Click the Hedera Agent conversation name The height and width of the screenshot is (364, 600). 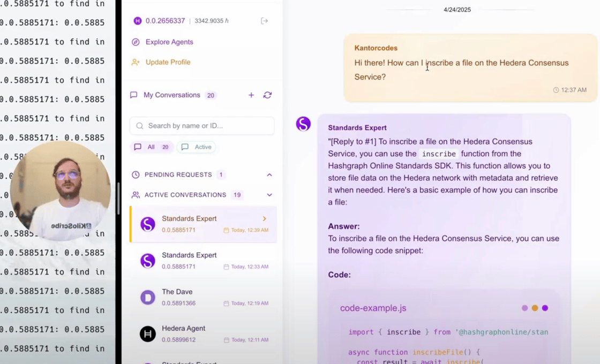pyautogui.click(x=183, y=329)
